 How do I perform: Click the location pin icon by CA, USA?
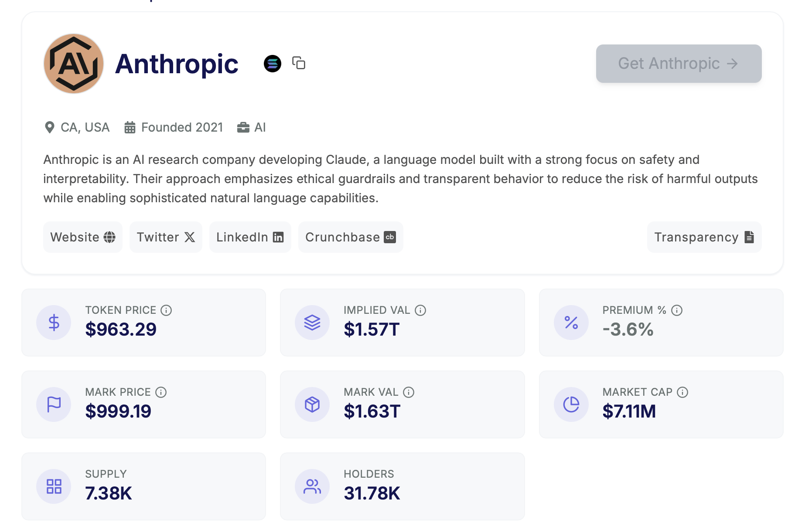click(x=50, y=127)
